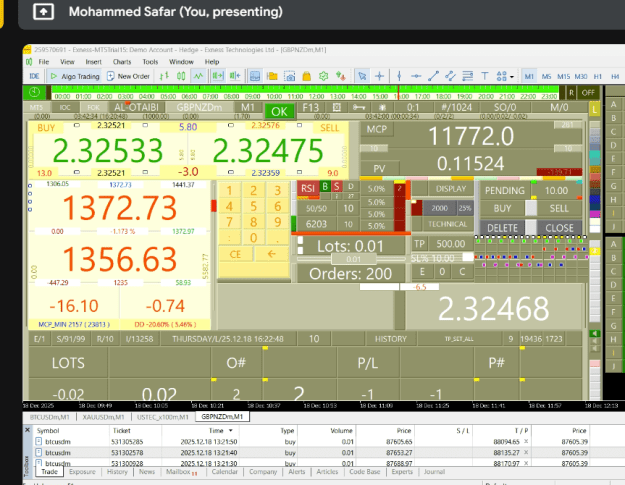The width and height of the screenshot is (625, 485).
Task: Click the key icon beside F13
Action: click(358, 108)
